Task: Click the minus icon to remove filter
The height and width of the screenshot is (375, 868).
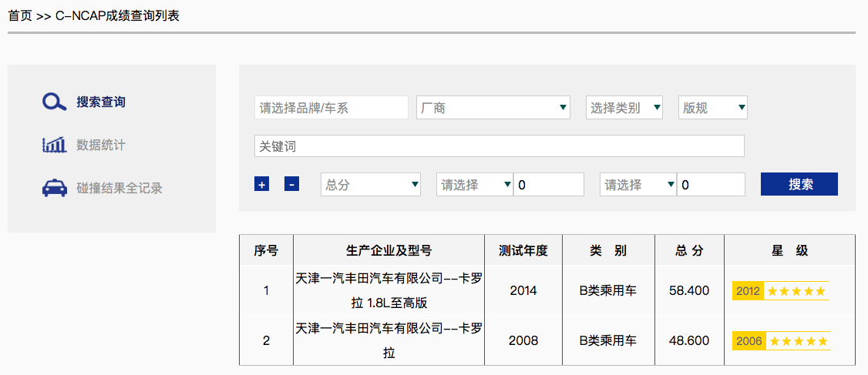Action: (291, 184)
